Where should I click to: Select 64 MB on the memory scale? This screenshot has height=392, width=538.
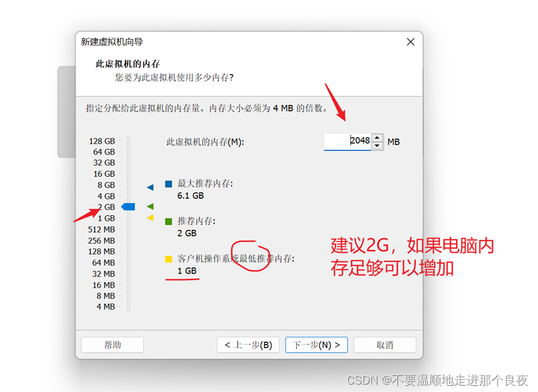[103, 263]
